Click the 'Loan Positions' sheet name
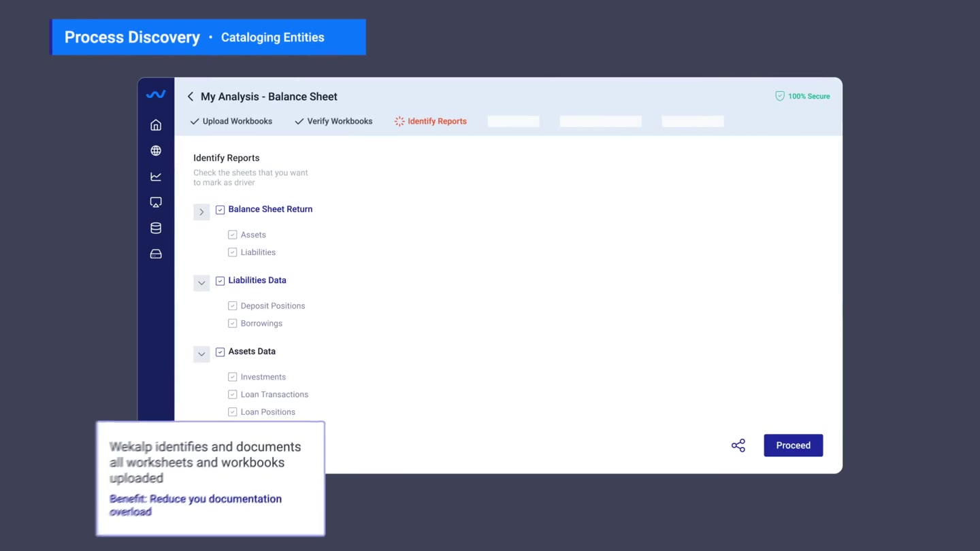The height and width of the screenshot is (551, 980). [x=268, y=412]
